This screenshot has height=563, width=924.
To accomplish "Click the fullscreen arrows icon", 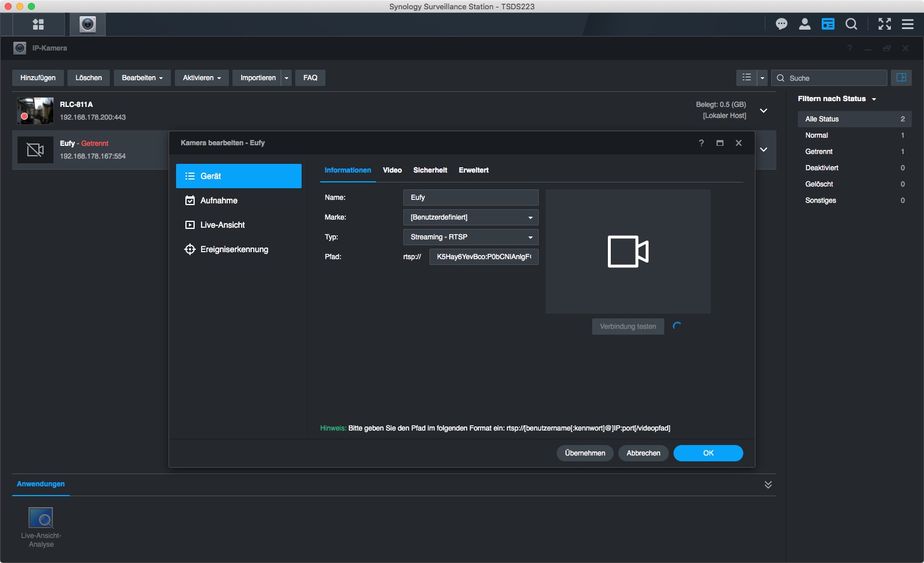I will coord(884,24).
